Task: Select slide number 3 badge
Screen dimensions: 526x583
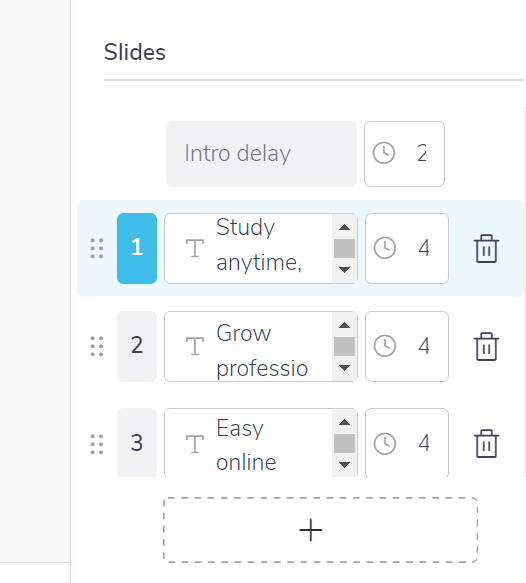Action: coord(137,442)
